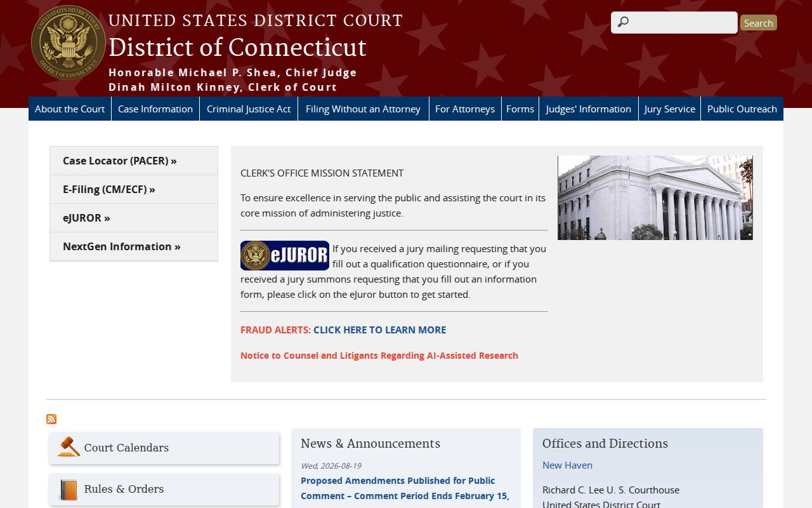
Task: Open the Case Information menu
Action: tap(155, 109)
